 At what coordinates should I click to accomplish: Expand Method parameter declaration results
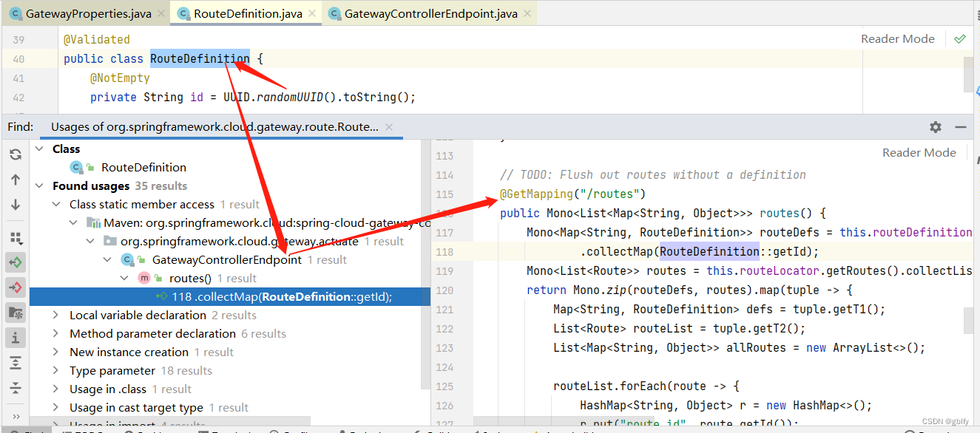click(x=56, y=333)
